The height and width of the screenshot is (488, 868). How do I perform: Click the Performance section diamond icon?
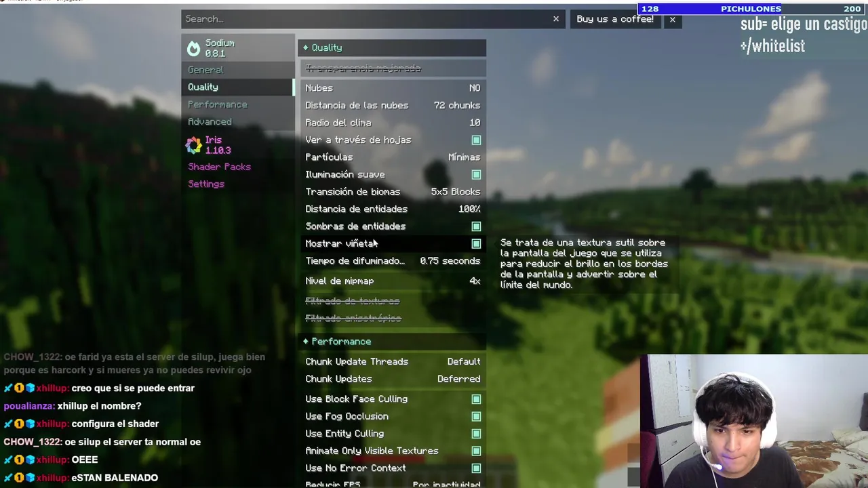[x=306, y=342]
